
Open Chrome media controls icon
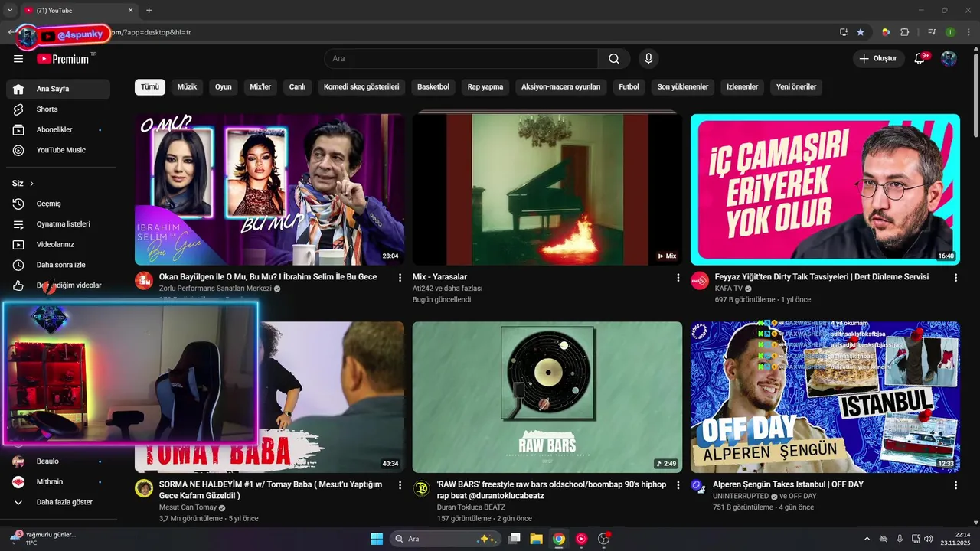coord(932,32)
